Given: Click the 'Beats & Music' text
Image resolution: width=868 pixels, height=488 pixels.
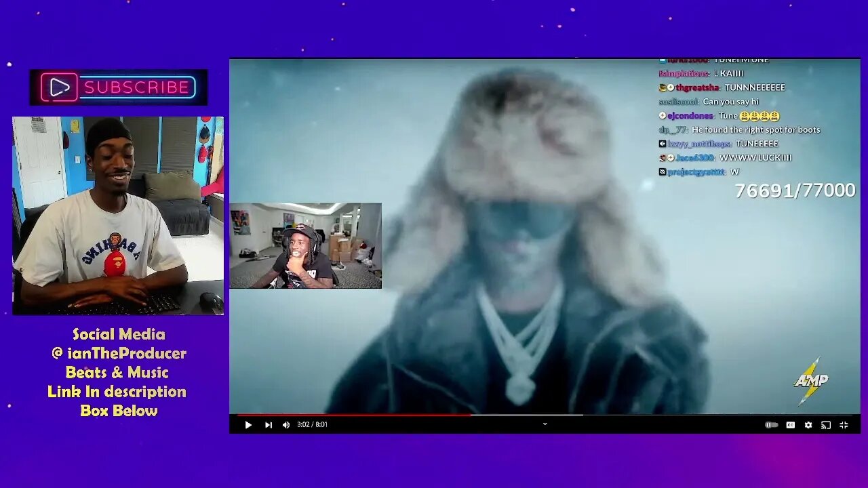Looking at the screenshot, I should pyautogui.click(x=117, y=372).
